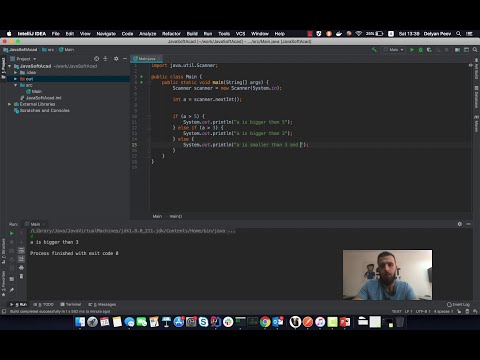Click the stop icon in Run panel
Viewport: 480px width, 360px height.
[x=12, y=242]
